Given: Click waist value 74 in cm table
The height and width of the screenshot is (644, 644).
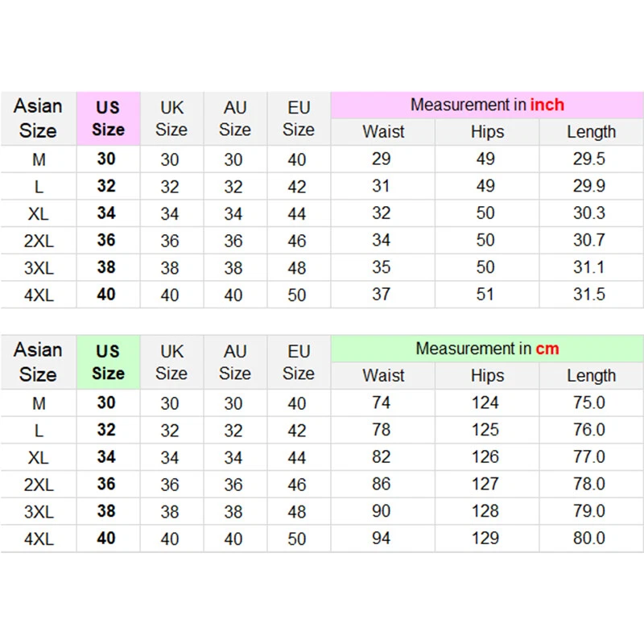Looking at the screenshot, I should click(382, 402).
